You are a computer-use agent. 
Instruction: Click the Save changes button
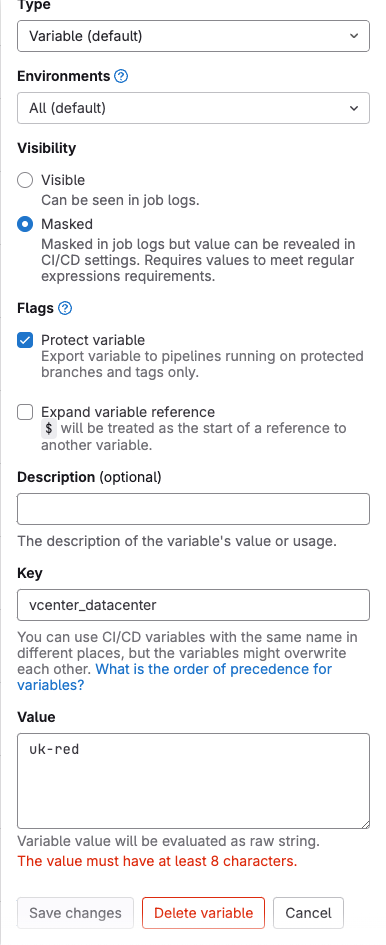click(75, 913)
